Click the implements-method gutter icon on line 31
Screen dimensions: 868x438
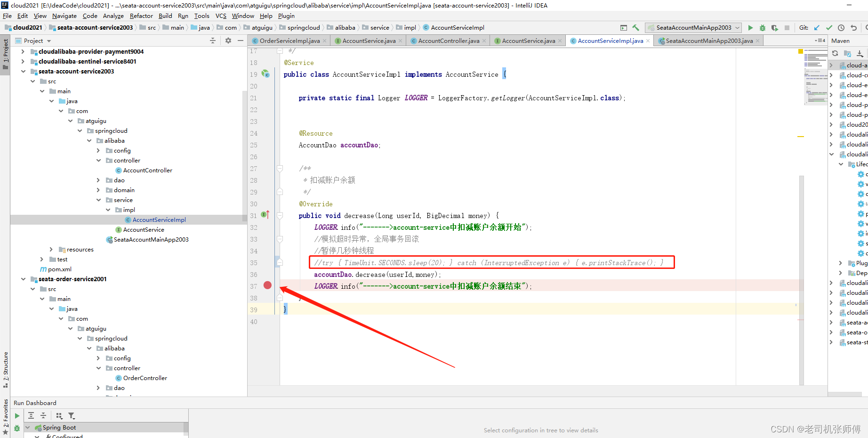coord(265,215)
